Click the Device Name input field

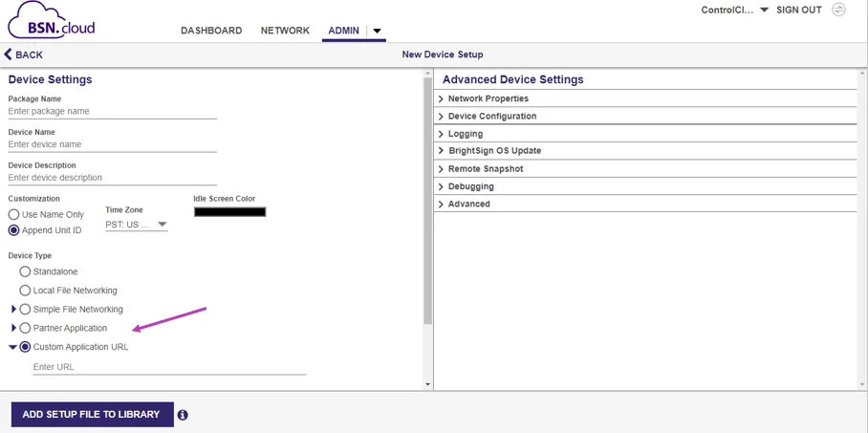point(113,144)
